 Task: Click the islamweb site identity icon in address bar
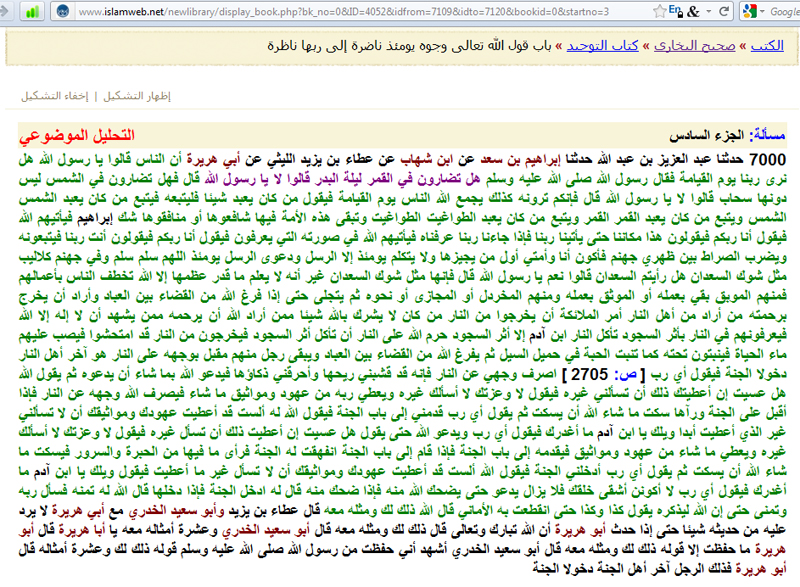(62, 11)
